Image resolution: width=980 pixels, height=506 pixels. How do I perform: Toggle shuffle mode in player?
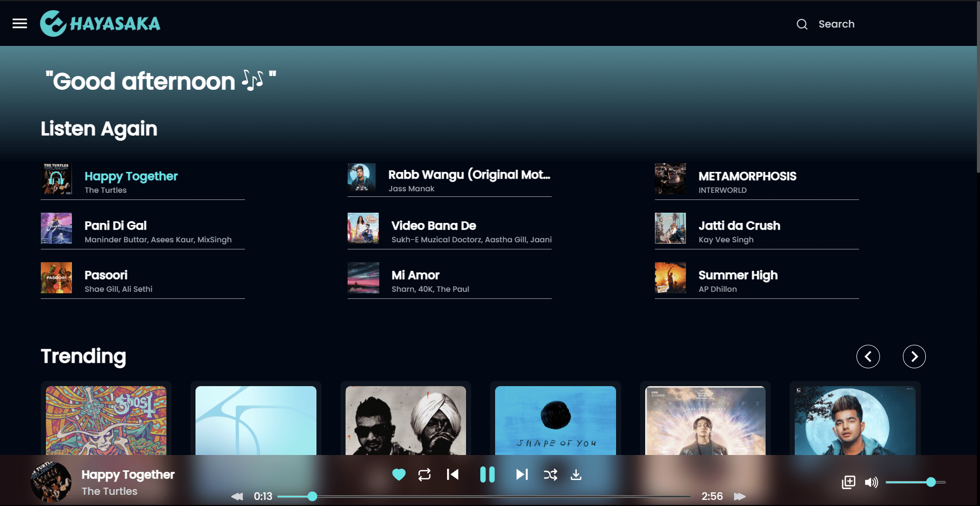[550, 475]
